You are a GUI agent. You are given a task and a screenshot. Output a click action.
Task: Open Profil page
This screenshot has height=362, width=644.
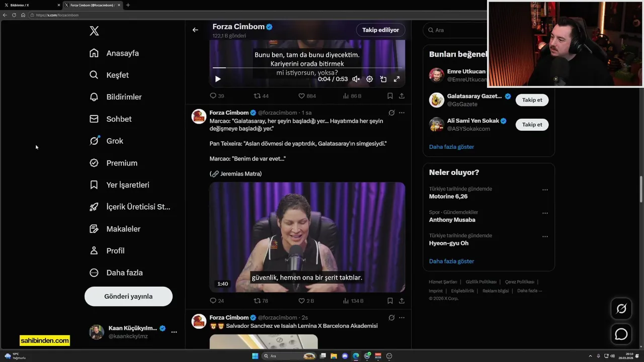(x=107, y=251)
